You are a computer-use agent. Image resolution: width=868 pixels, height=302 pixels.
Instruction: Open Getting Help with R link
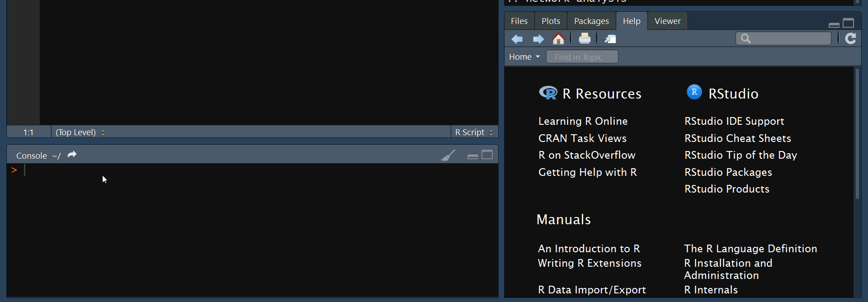pos(588,172)
